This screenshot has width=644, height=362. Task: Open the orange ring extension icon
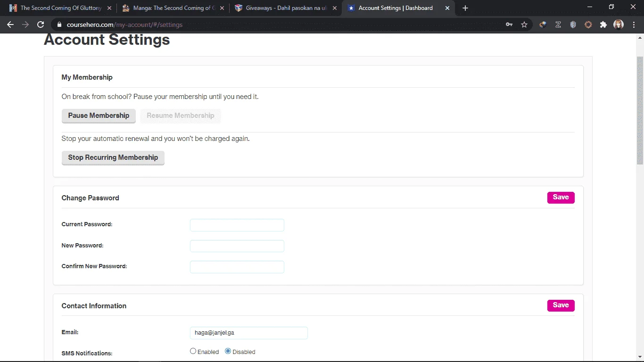coord(588,25)
